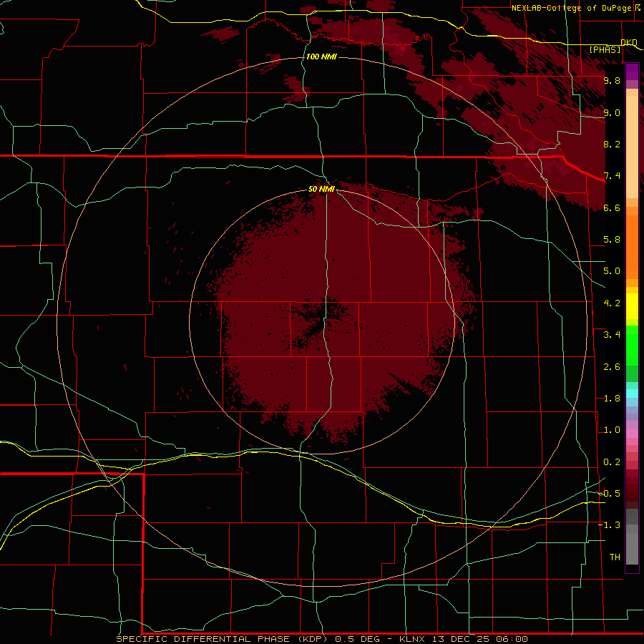Click the 1.0 value on color scale

coord(612,431)
